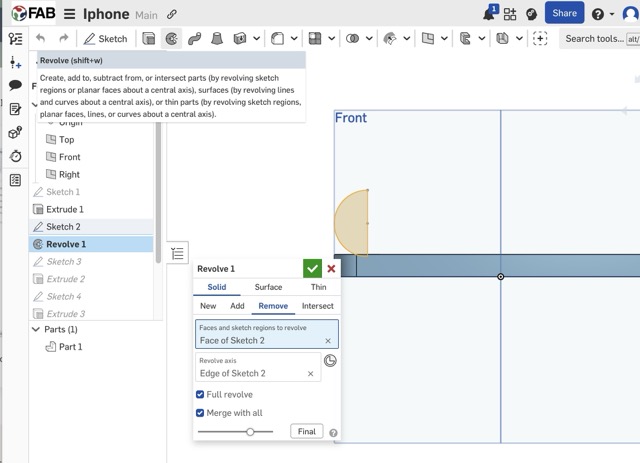Select the Revolve tool in toolbar
This screenshot has width=640, height=463.
[171, 39]
